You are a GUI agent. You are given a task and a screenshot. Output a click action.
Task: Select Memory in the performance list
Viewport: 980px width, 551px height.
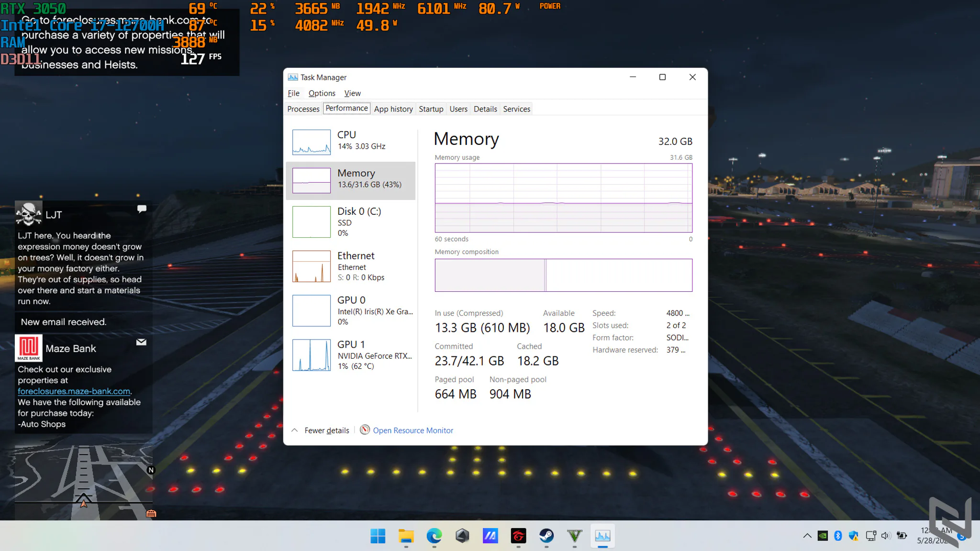(351, 180)
